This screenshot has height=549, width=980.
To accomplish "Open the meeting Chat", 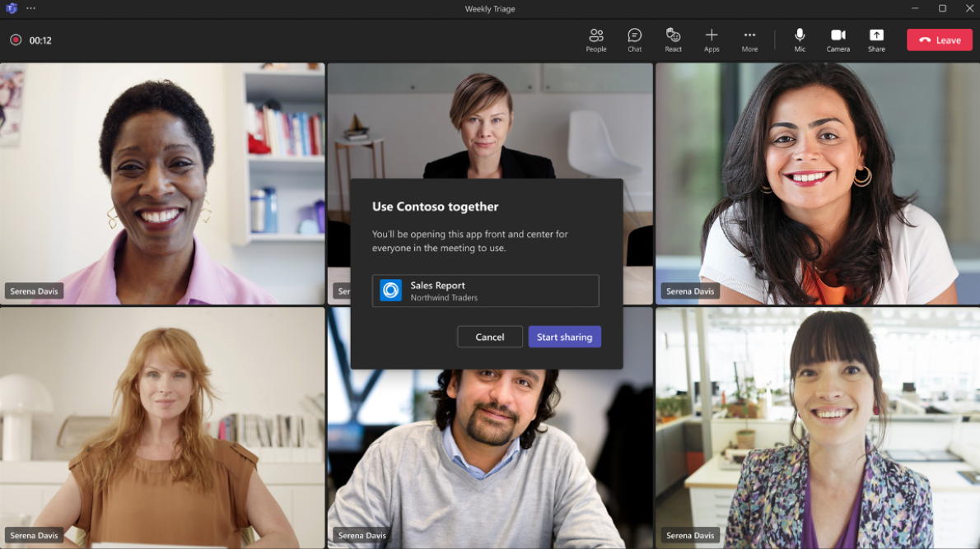I will [634, 40].
